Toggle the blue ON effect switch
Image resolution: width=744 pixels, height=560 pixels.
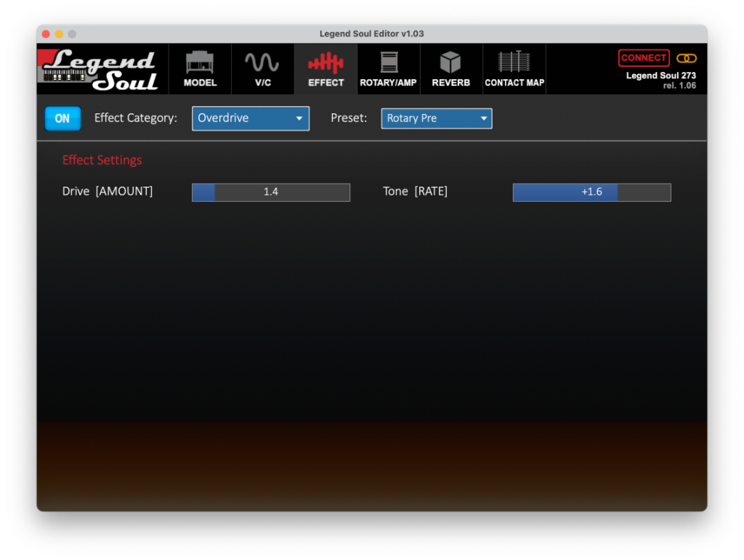pyautogui.click(x=62, y=118)
